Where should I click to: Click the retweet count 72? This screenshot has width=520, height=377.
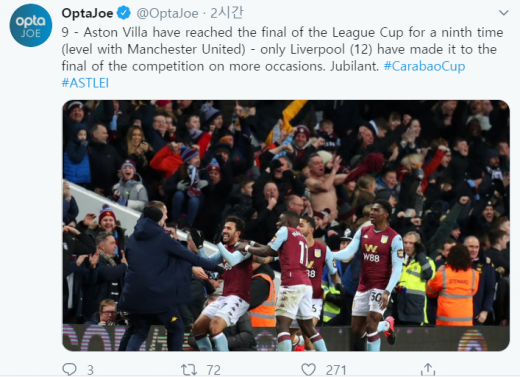(x=213, y=370)
